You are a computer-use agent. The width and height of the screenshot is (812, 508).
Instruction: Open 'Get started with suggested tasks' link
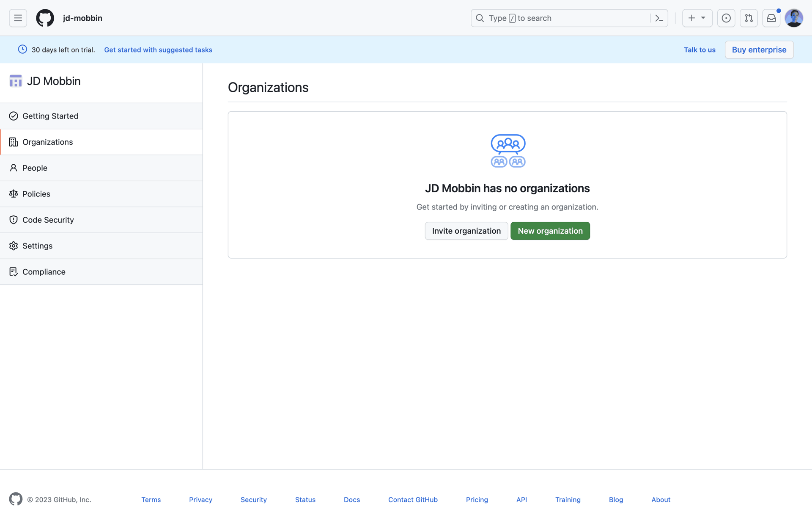coord(158,50)
